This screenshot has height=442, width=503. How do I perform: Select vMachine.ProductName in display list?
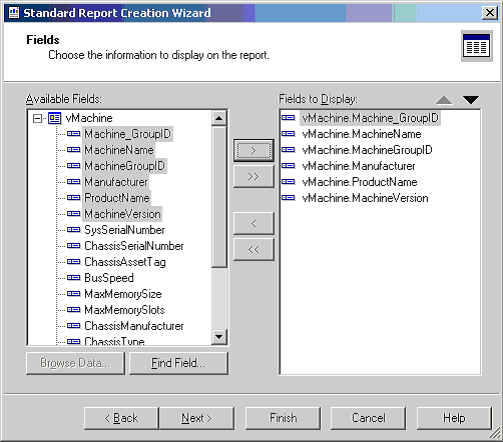360,182
